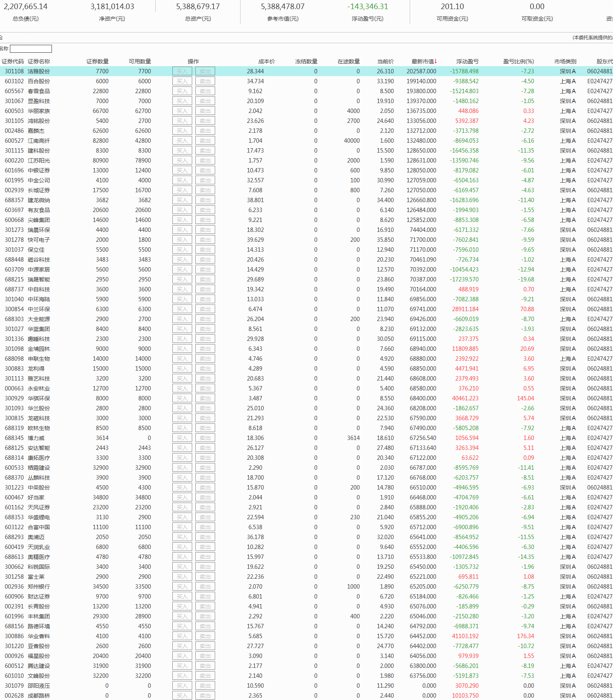The width and height of the screenshot is (613, 700).
Task: Sort by 可用数量 column header
Action: point(140,61)
